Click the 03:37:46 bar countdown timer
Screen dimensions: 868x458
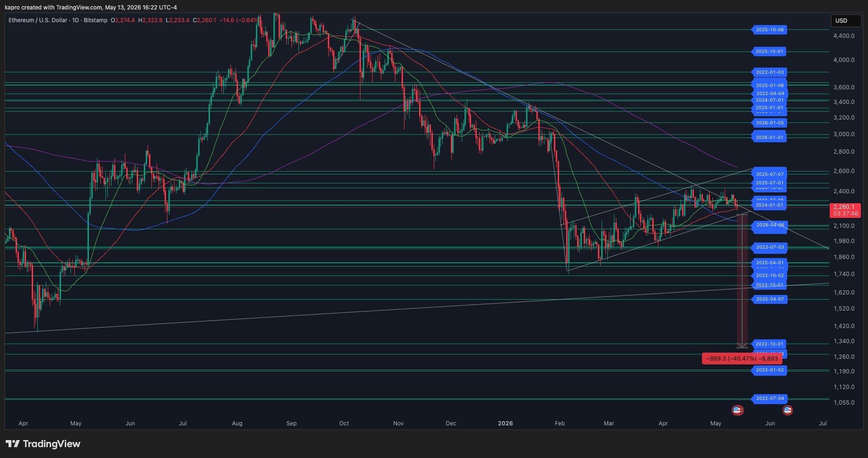[846, 214]
